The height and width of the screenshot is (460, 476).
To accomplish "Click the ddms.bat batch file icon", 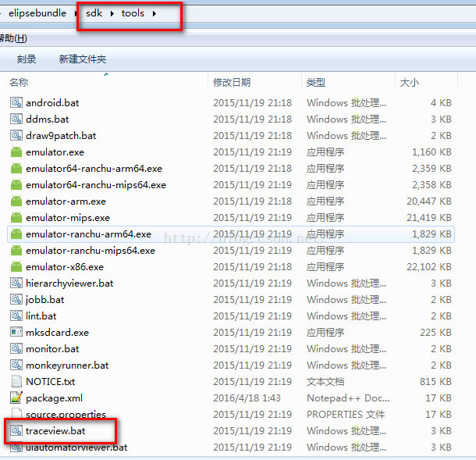I will pos(16,119).
